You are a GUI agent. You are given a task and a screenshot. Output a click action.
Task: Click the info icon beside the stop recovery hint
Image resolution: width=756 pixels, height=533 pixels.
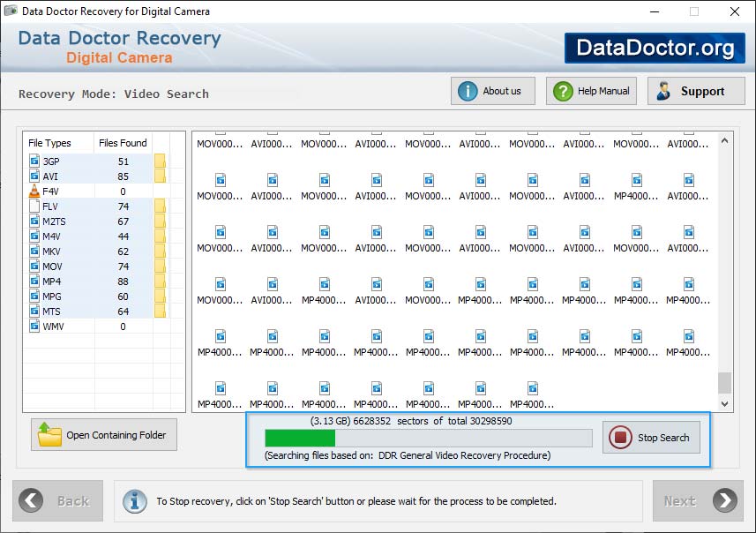(134, 501)
